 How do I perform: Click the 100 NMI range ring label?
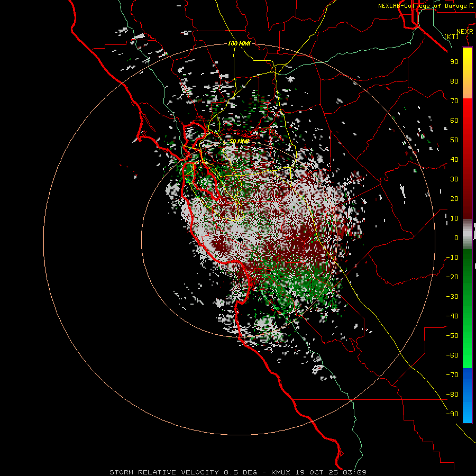(239, 43)
